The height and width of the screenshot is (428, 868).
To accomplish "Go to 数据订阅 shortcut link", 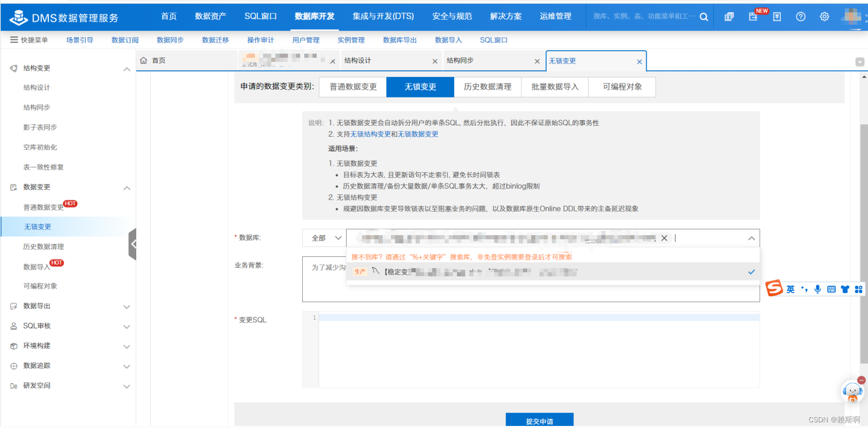I will tap(125, 40).
